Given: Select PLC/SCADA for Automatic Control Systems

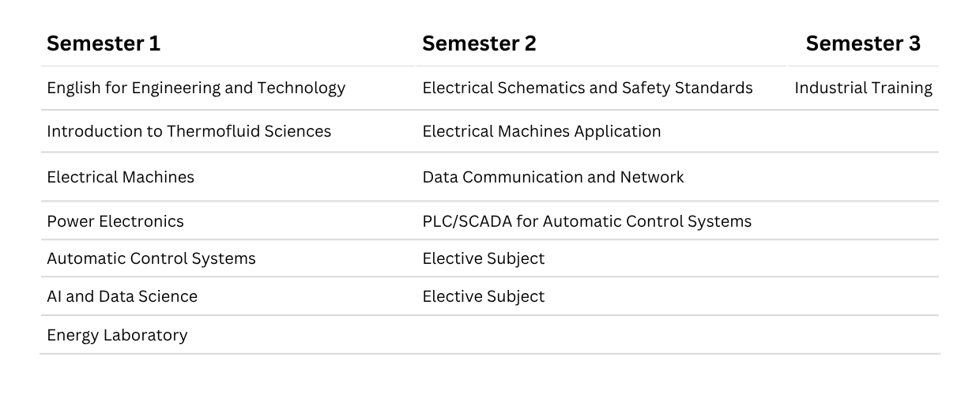Looking at the screenshot, I should (586, 221).
